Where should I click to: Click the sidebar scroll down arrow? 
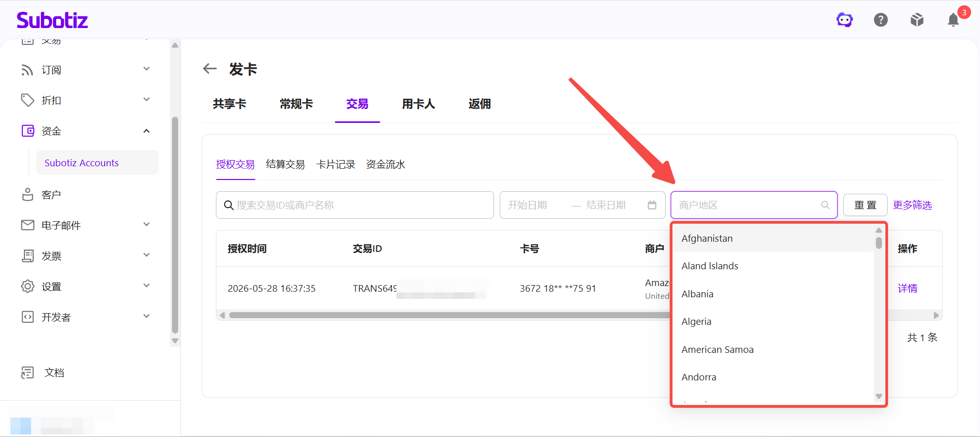[x=175, y=341]
